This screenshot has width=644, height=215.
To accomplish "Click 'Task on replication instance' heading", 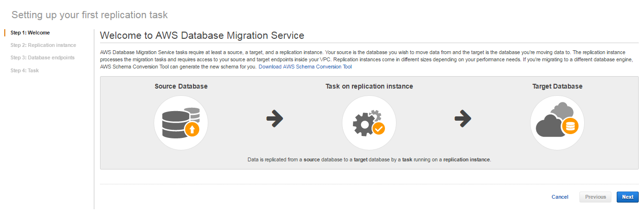I will pos(369,87).
